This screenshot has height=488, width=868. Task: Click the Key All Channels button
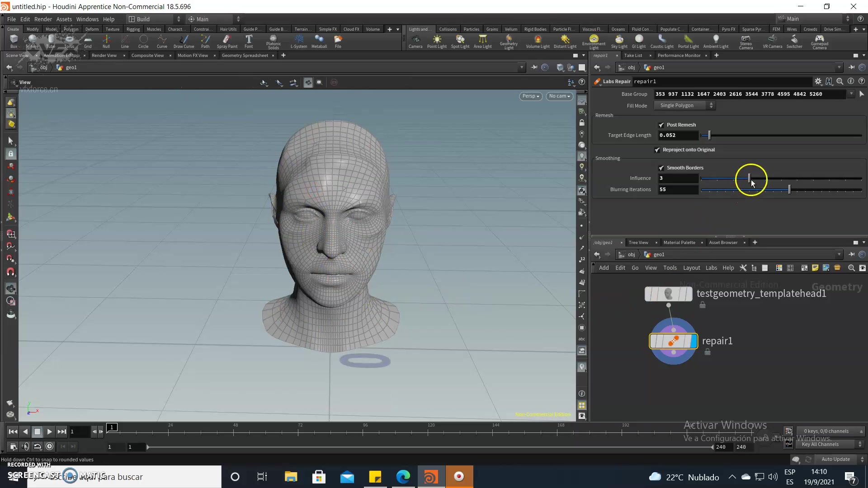coord(820,445)
